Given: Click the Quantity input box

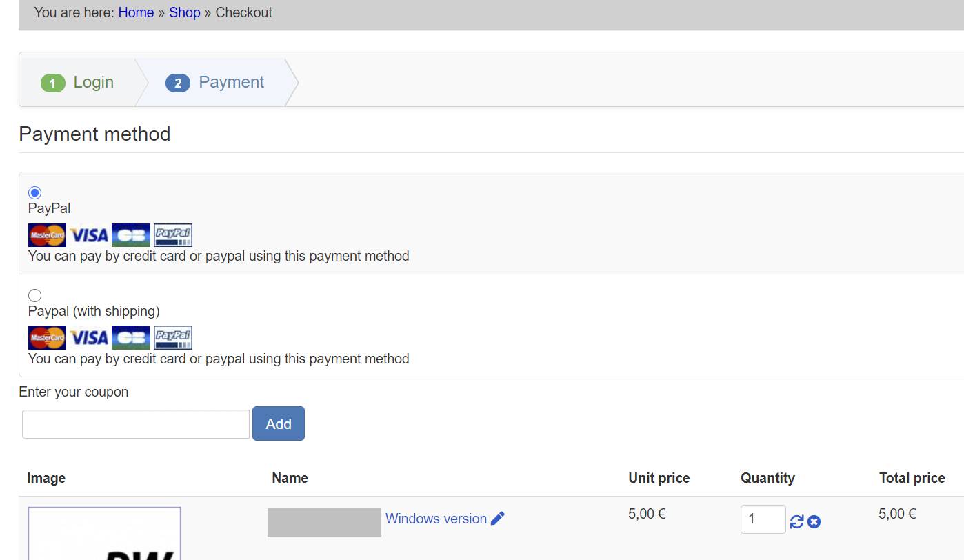Looking at the screenshot, I should click(x=763, y=519).
